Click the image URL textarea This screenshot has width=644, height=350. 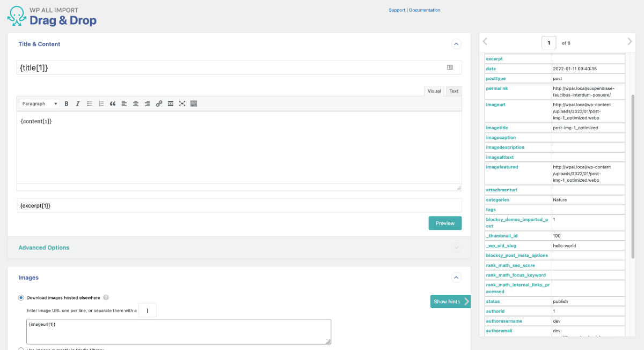(x=179, y=331)
